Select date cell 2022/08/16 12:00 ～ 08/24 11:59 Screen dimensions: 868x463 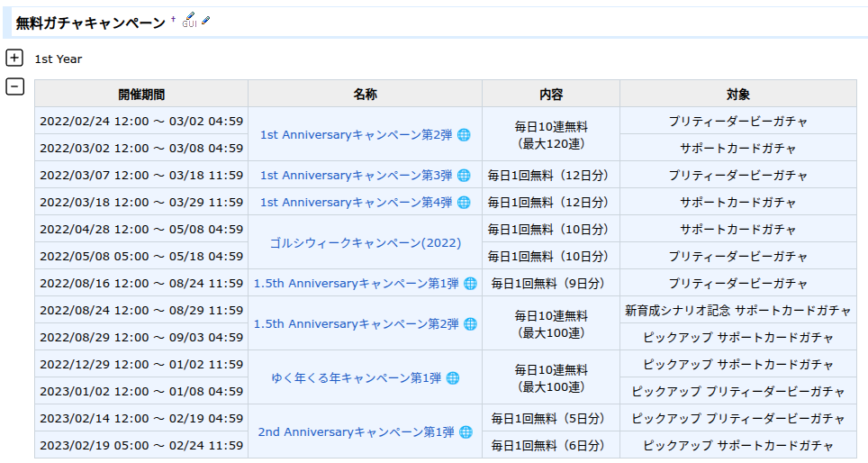pyautogui.click(x=141, y=283)
